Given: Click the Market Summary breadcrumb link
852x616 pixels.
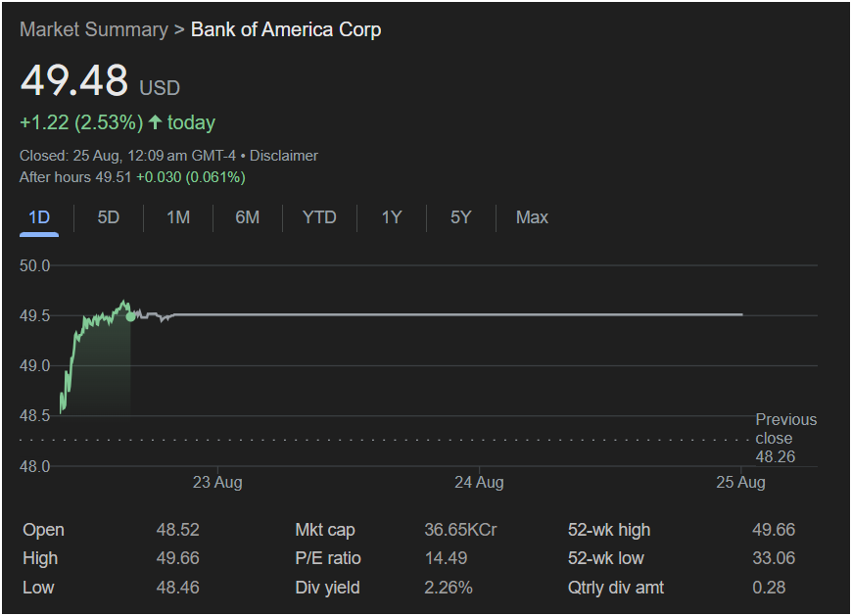Looking at the screenshot, I should [x=93, y=29].
